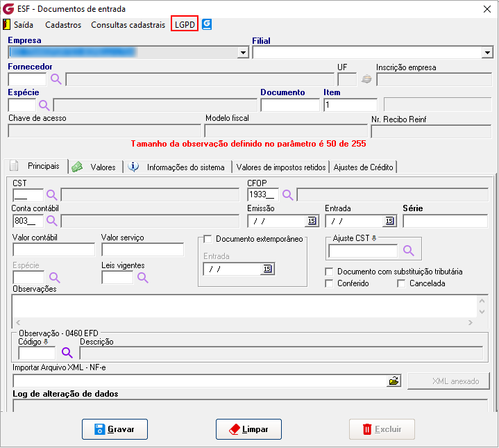Click the Espécie search magnifier near Documento

44,105
